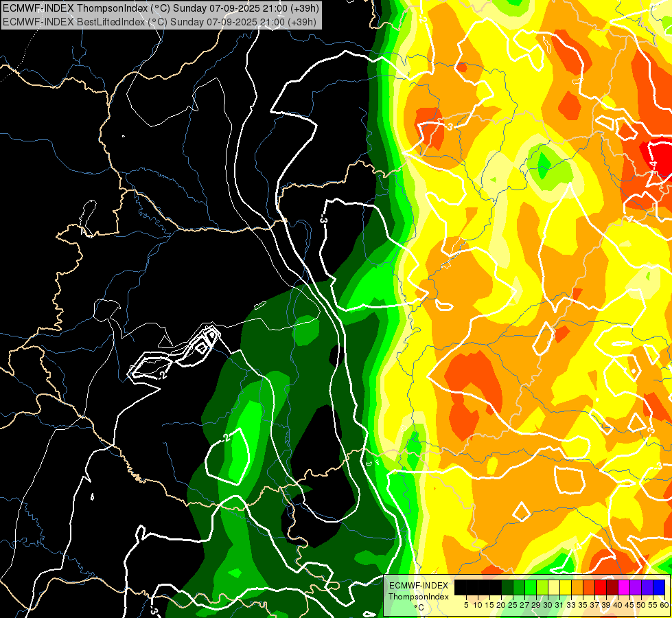
Task: Click the °C unit label in legend
Action: tap(419, 608)
